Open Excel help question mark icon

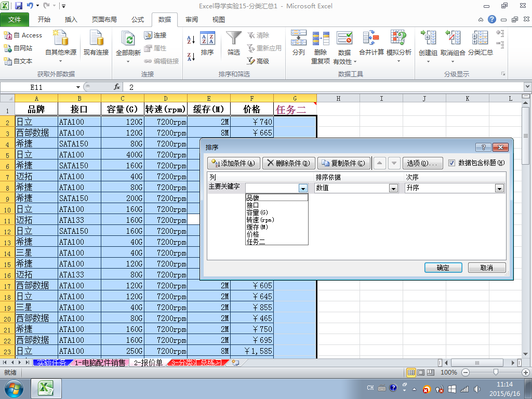coord(492,19)
